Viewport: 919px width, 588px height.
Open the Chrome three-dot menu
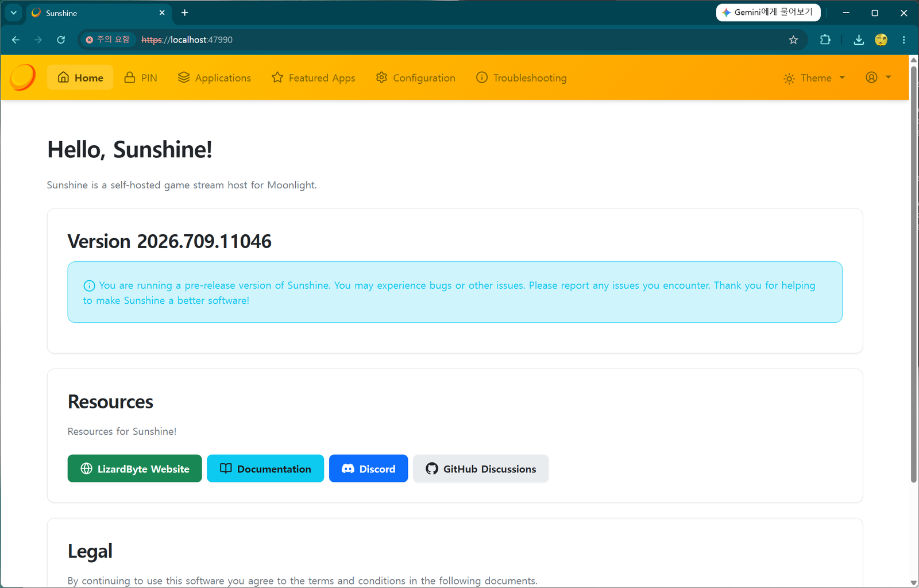pos(903,40)
